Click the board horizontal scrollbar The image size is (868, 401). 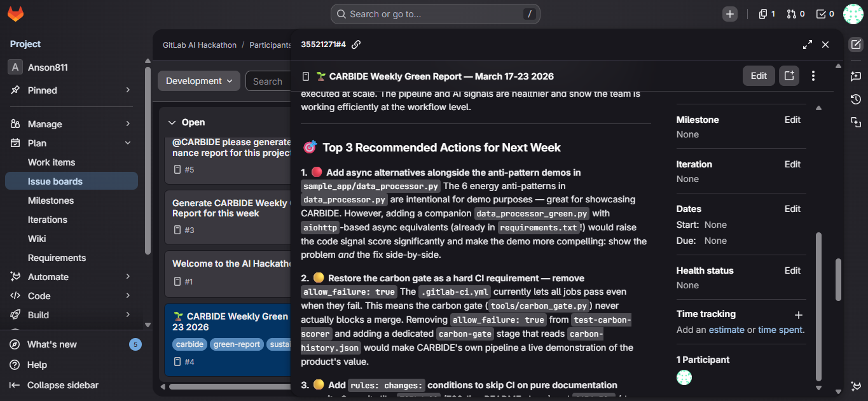[x=229, y=386]
